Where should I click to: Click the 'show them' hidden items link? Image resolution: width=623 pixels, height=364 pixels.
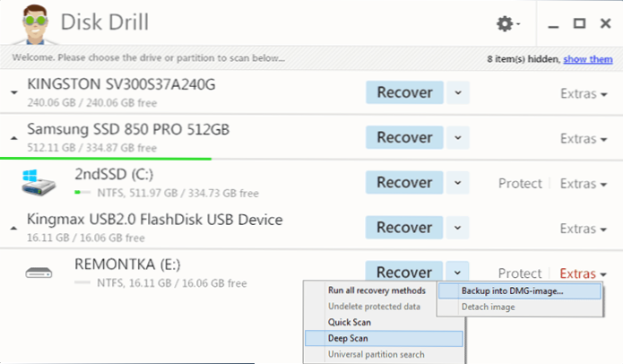[588, 59]
